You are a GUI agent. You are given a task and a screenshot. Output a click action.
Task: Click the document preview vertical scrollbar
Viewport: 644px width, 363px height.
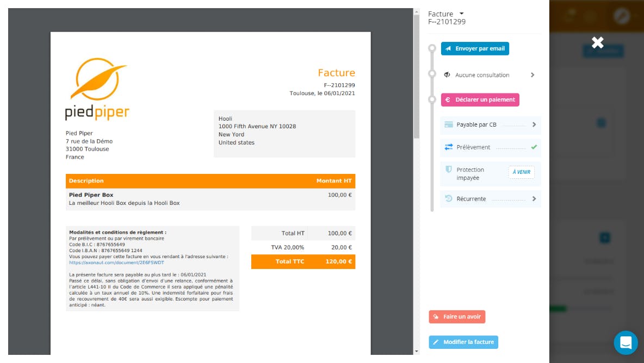point(416,76)
